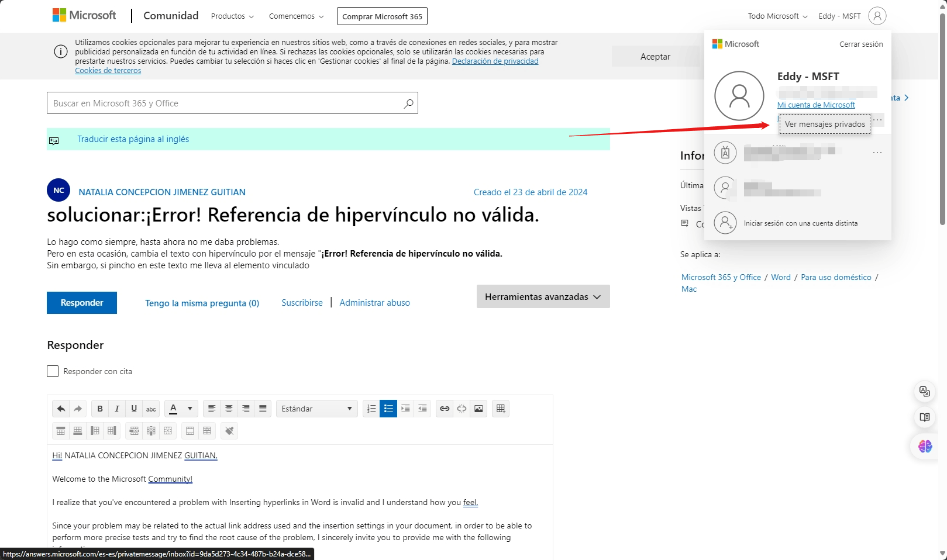Viewport: 947px width, 560px height.
Task: Expand the 'Productos' menu
Action: 232,16
